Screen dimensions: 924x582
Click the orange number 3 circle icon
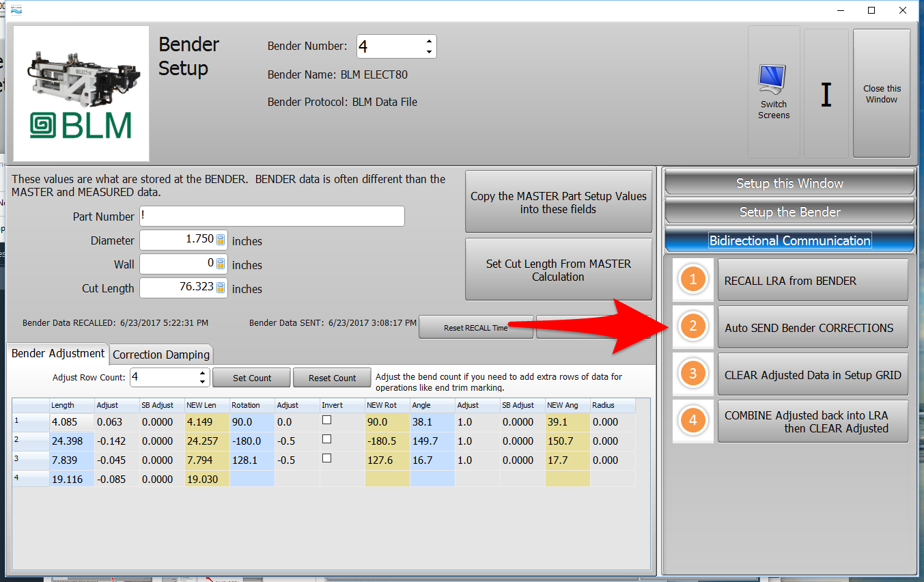click(x=693, y=374)
